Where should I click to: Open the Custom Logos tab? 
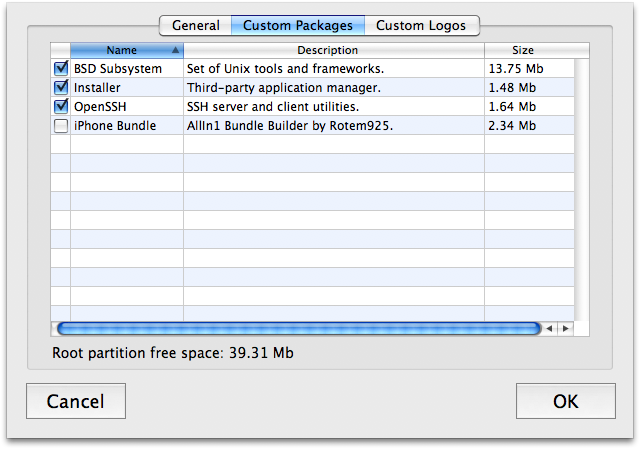[x=421, y=25]
